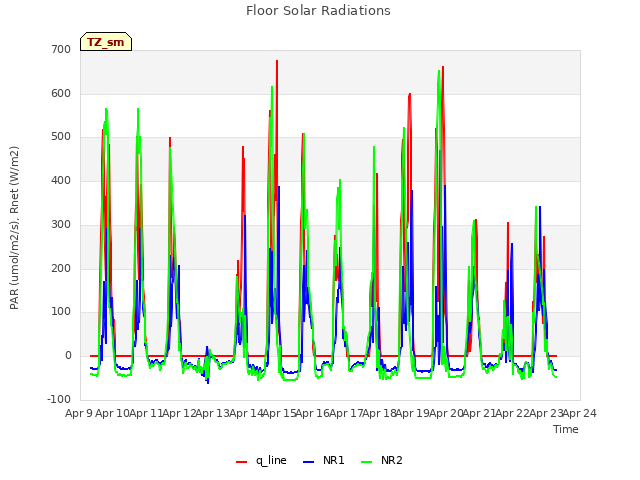Click the chart title Floor Solar Radiations
The height and width of the screenshot is (480, 640).
click(318, 11)
